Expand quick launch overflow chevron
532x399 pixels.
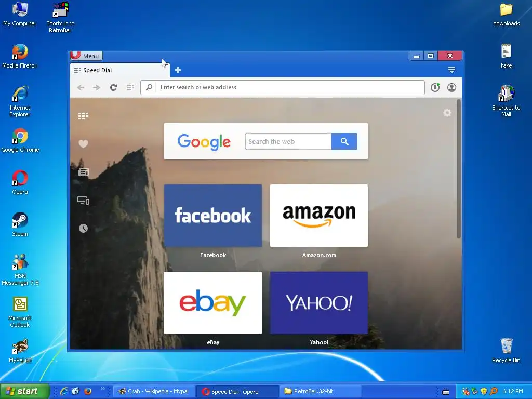click(102, 389)
